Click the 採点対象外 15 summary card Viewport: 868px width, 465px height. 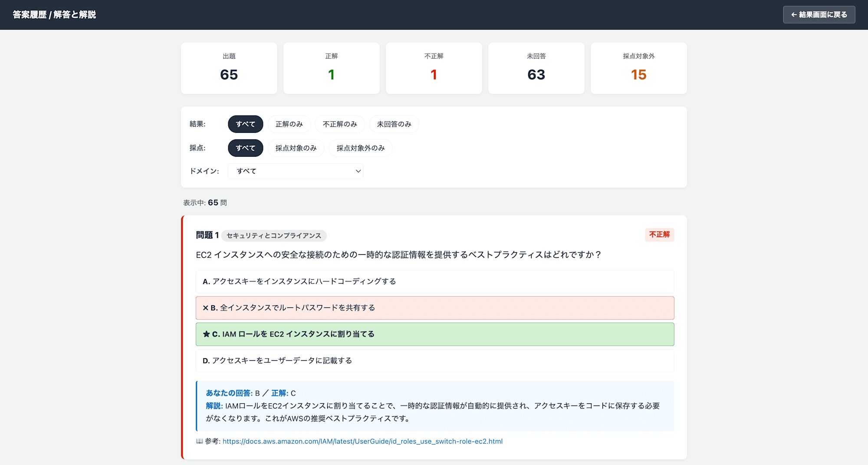coord(639,68)
